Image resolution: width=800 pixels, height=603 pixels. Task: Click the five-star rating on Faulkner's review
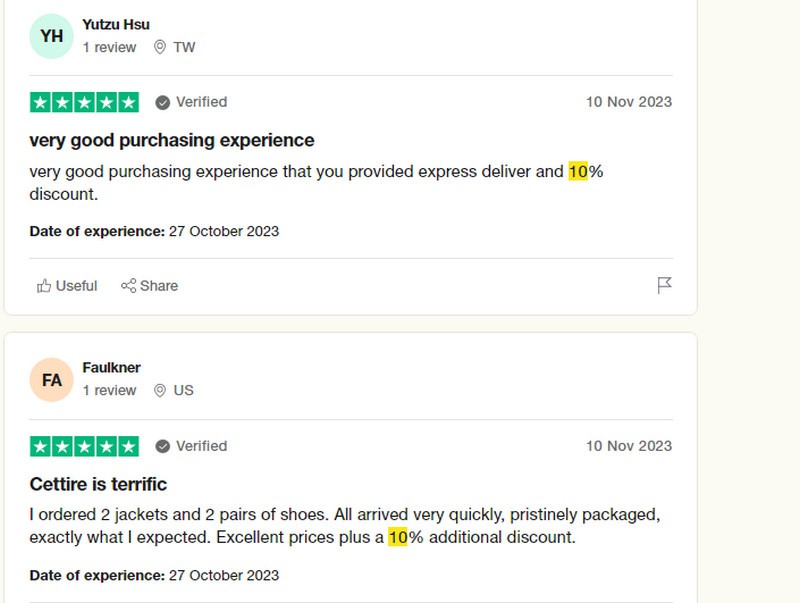click(84, 446)
